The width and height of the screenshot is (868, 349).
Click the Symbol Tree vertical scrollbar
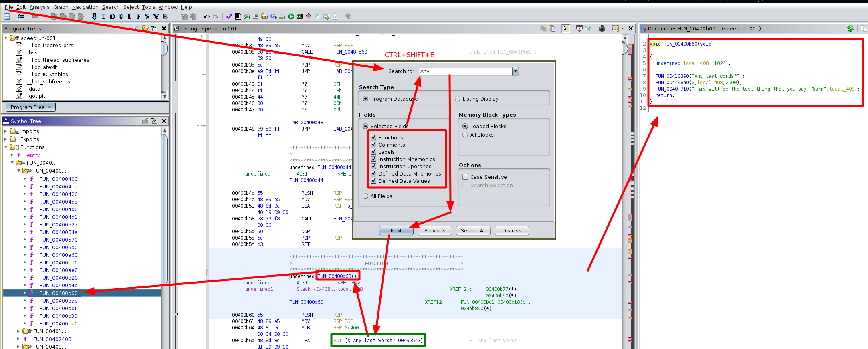click(164, 238)
